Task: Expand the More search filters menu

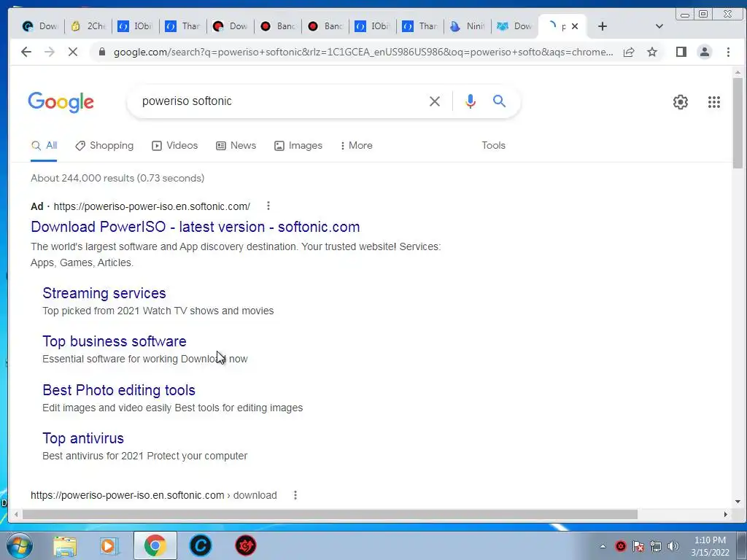Action: click(356, 146)
